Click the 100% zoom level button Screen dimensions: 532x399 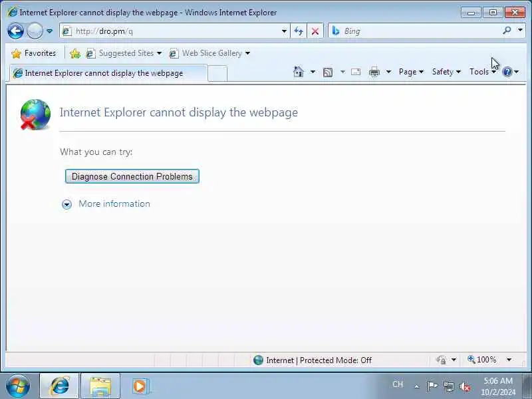pyautogui.click(x=483, y=360)
